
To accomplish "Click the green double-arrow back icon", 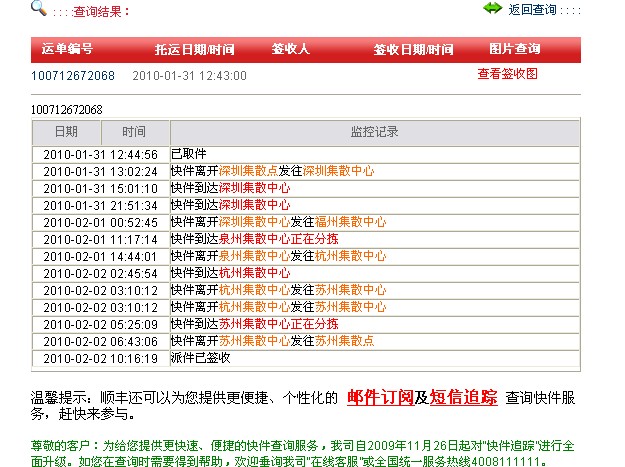I will 492,9.
